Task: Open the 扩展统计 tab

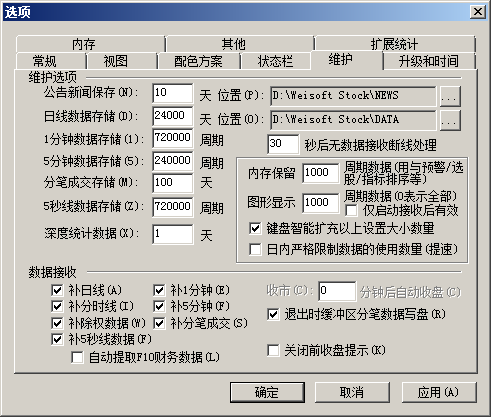Action: (395, 44)
